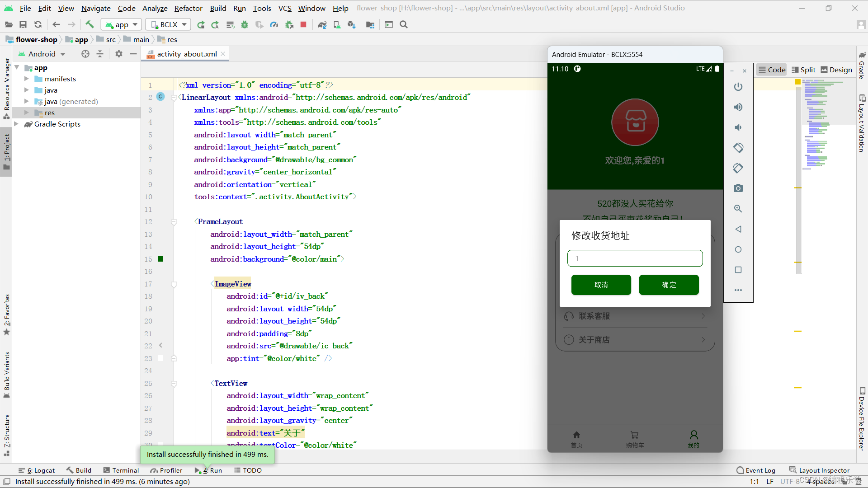Click the Search Everywhere magnifier icon
Viewport: 868px width, 488px height.
(x=404, y=24)
